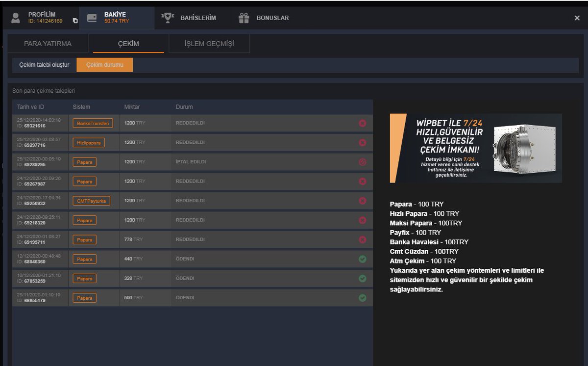This screenshot has height=366, width=588.
Task: Select the Çekim tab
Action: (x=128, y=44)
